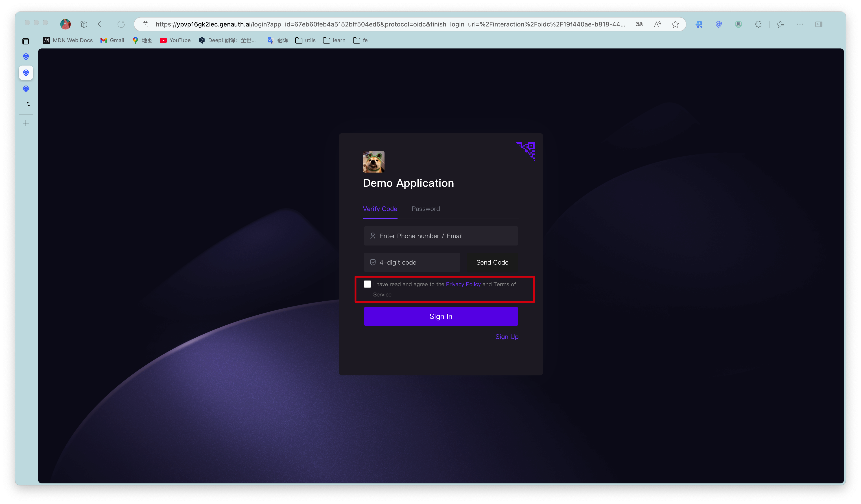Open the browser Extensions puzzle icon
861x504 pixels.
pyautogui.click(x=758, y=24)
